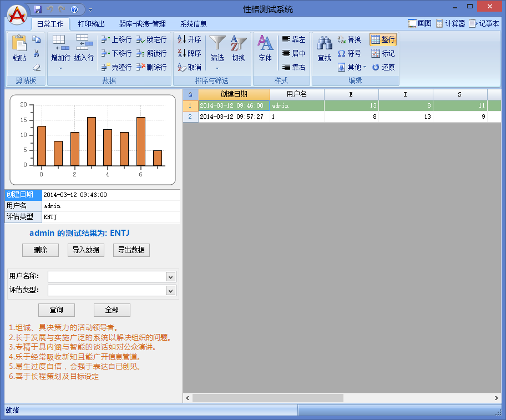Click 删除行 to delete the row
The width and height of the screenshot is (506, 420).
(x=151, y=67)
